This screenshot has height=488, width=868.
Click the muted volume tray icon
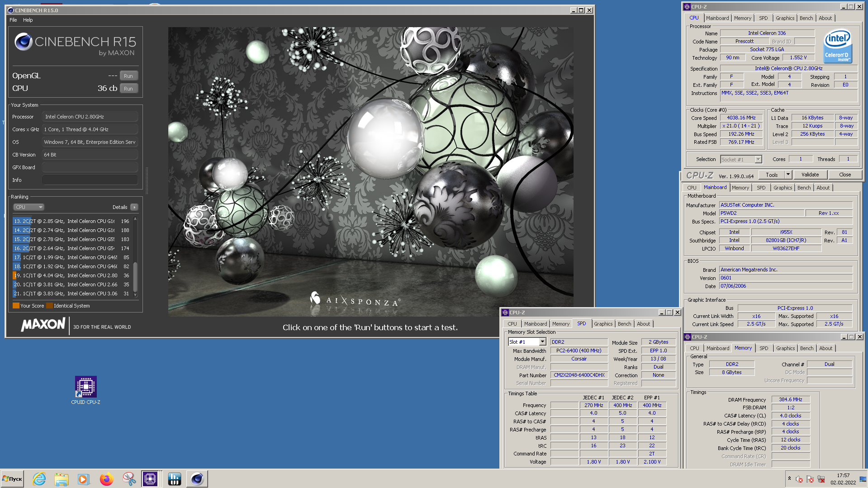[799, 479]
